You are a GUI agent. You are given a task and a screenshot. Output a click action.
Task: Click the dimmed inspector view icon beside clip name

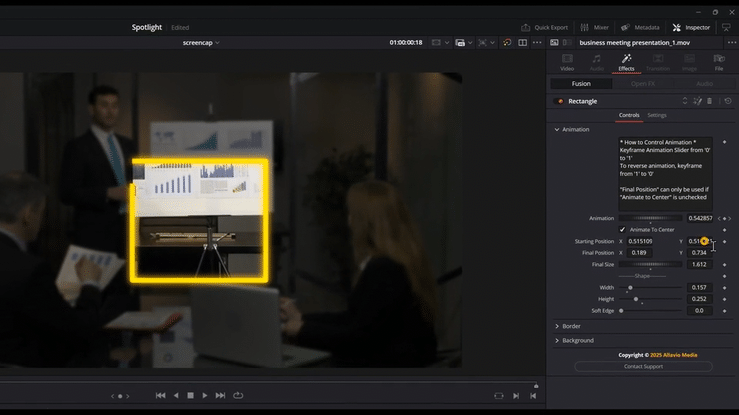click(567, 42)
